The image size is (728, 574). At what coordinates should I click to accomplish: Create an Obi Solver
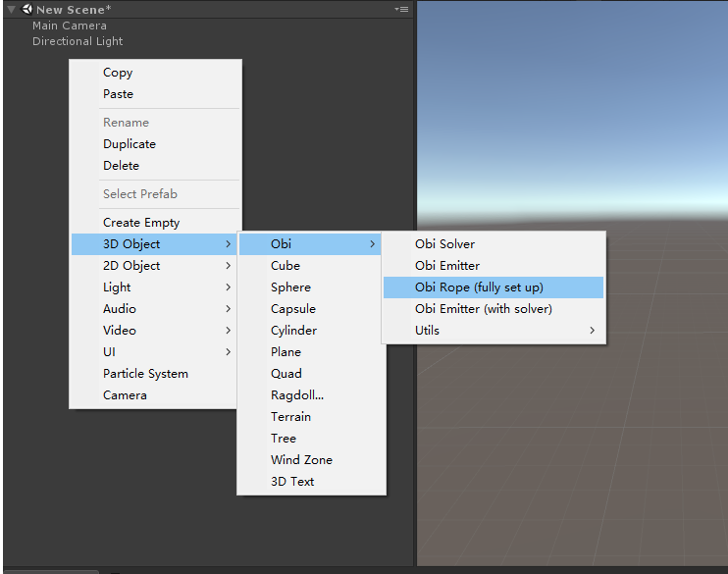click(x=494, y=243)
